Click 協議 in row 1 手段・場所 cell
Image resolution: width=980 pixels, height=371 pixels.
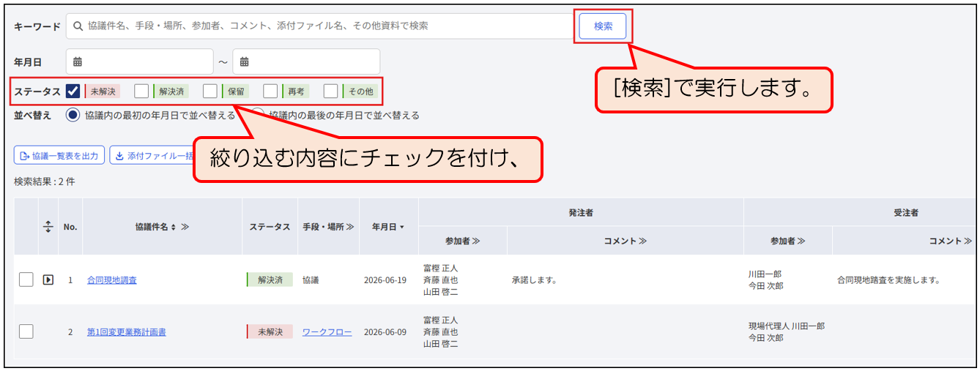tap(311, 280)
